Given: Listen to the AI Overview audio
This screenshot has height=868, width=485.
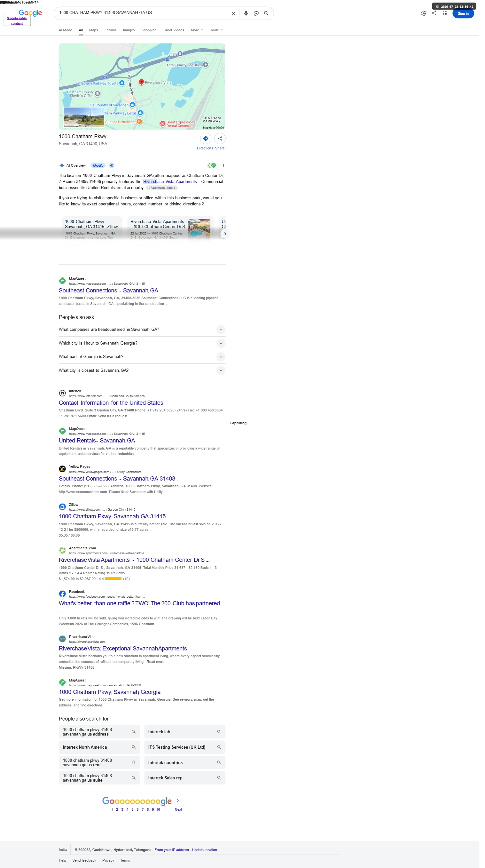Looking at the screenshot, I should (x=112, y=165).
